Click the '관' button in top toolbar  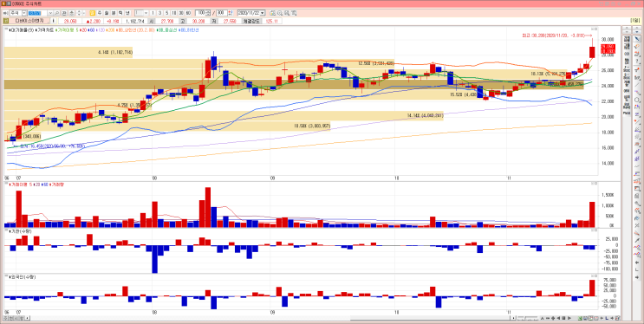pyautogui.click(x=64, y=13)
